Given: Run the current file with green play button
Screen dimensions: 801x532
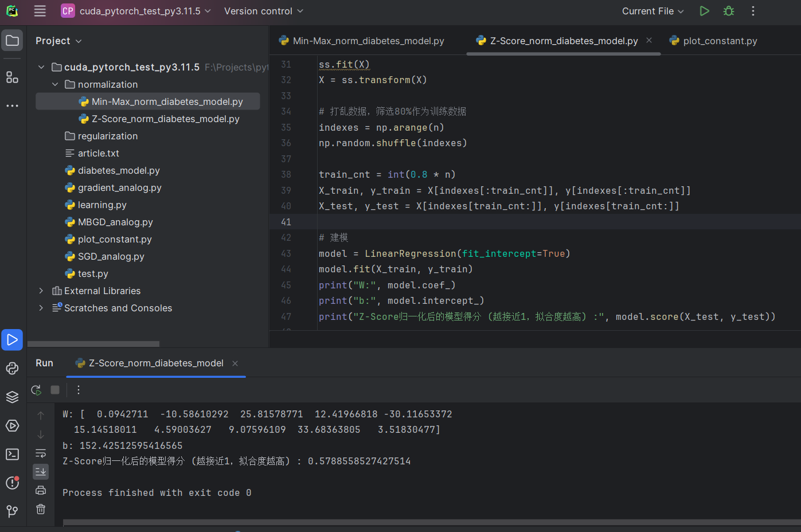Looking at the screenshot, I should click(x=705, y=11).
